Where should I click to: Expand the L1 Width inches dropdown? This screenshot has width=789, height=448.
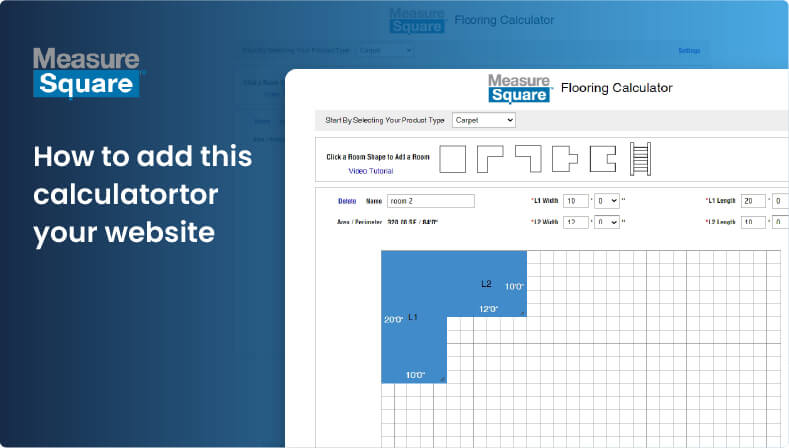(x=608, y=201)
